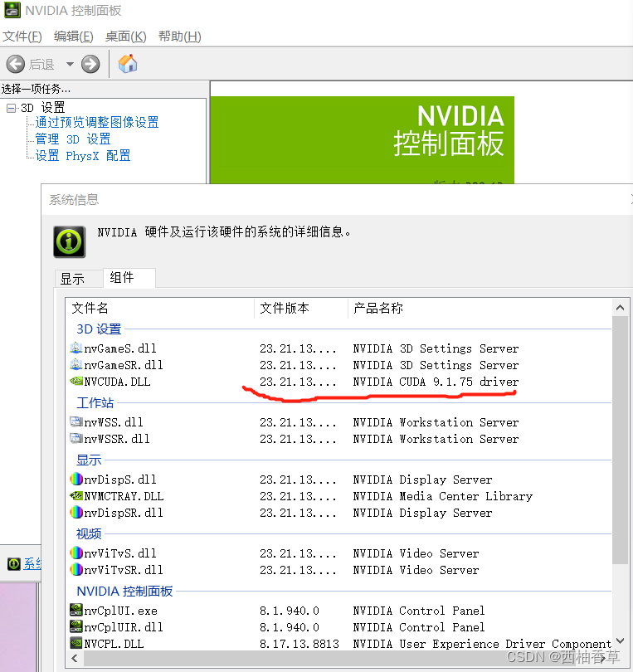Screen dimensions: 633x672
Task: Open 管理 3D 设置 link
Action: pos(73,139)
